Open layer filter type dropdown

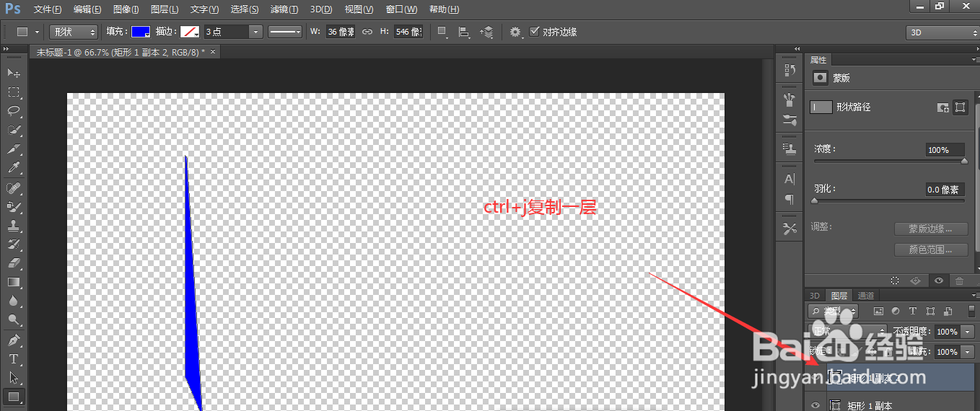click(834, 311)
